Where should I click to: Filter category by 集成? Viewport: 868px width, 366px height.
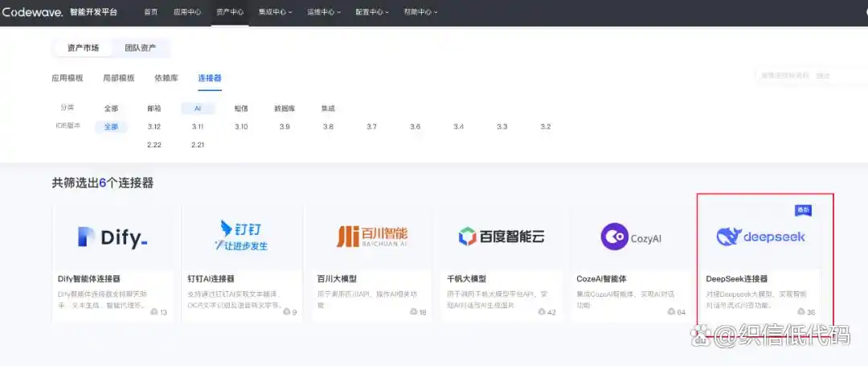328,109
